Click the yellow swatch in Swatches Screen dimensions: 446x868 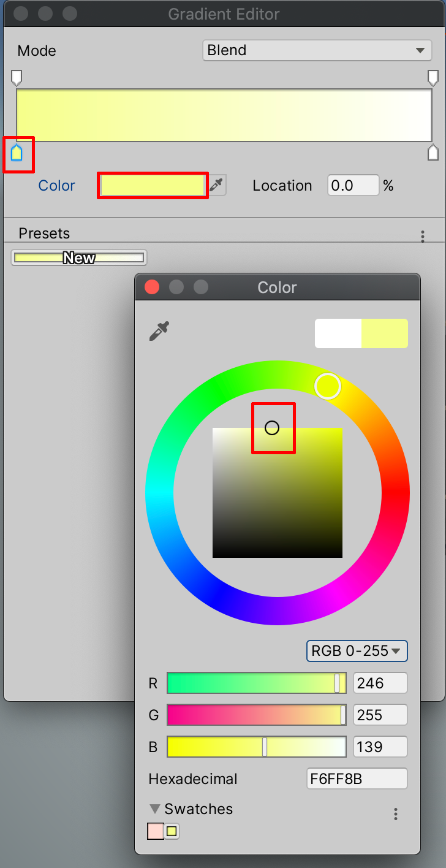[x=172, y=831]
